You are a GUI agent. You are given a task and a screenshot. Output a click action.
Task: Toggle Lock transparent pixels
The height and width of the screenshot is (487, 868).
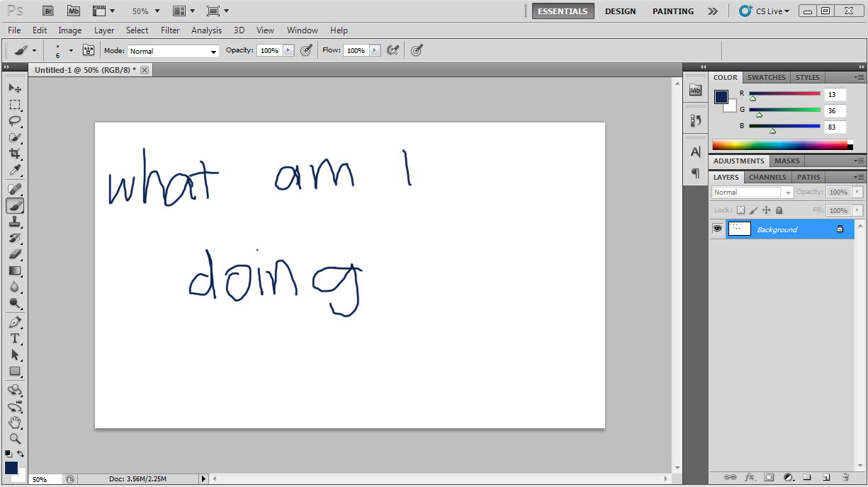(740, 210)
